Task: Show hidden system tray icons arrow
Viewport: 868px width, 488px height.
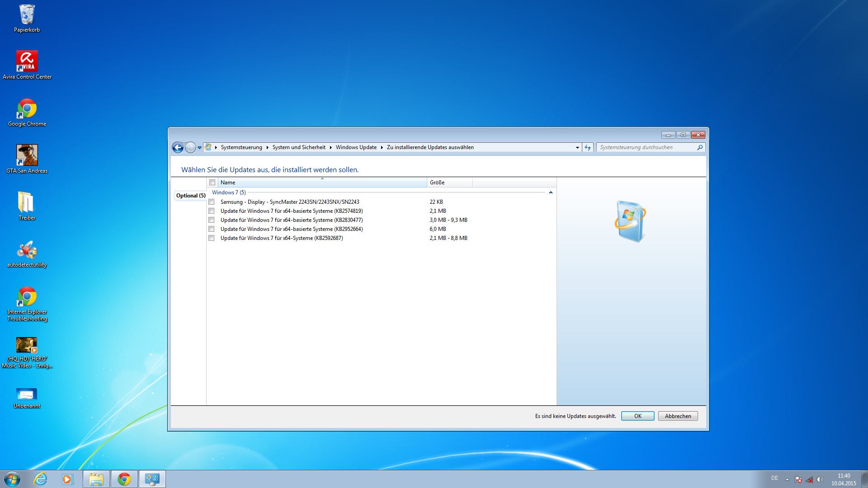Action: coord(787,479)
